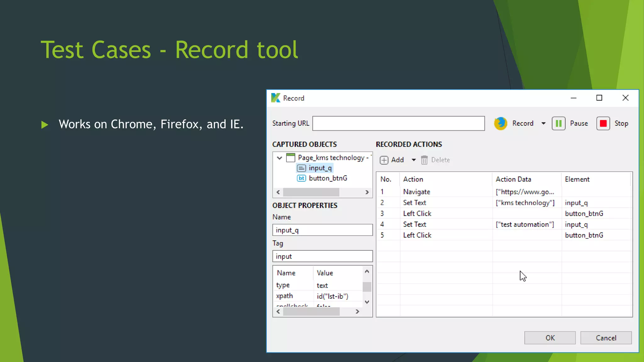
Task: Click the green Pause icon
Action: coord(558,123)
